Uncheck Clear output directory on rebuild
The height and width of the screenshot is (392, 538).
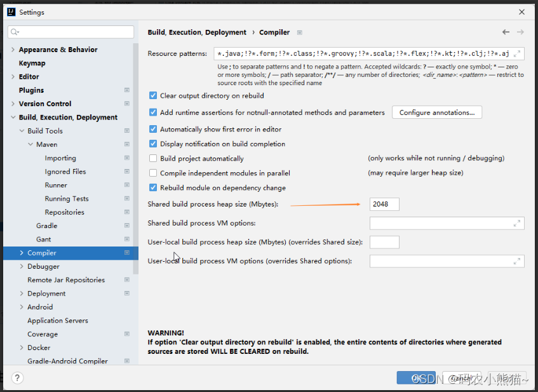click(153, 95)
